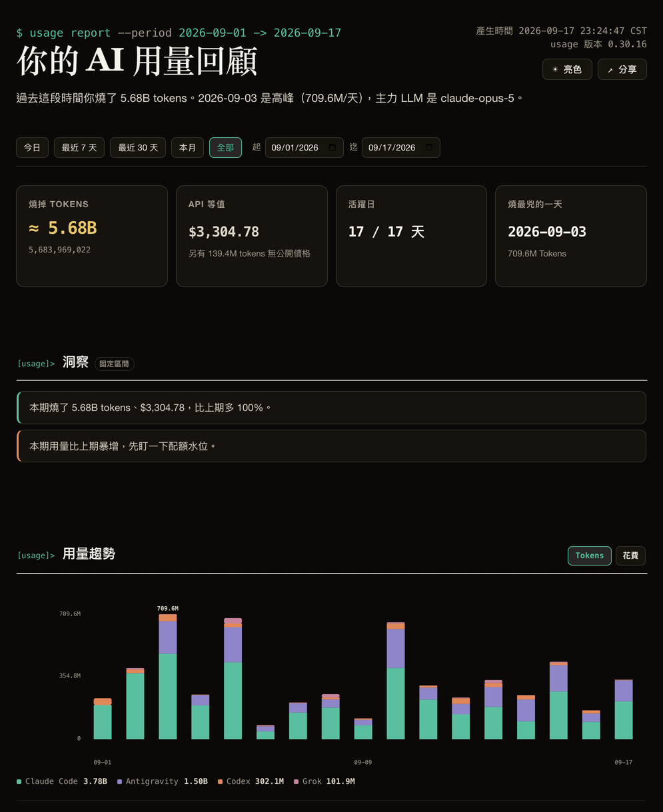Select the 最近 30 天 filter

pos(138,147)
